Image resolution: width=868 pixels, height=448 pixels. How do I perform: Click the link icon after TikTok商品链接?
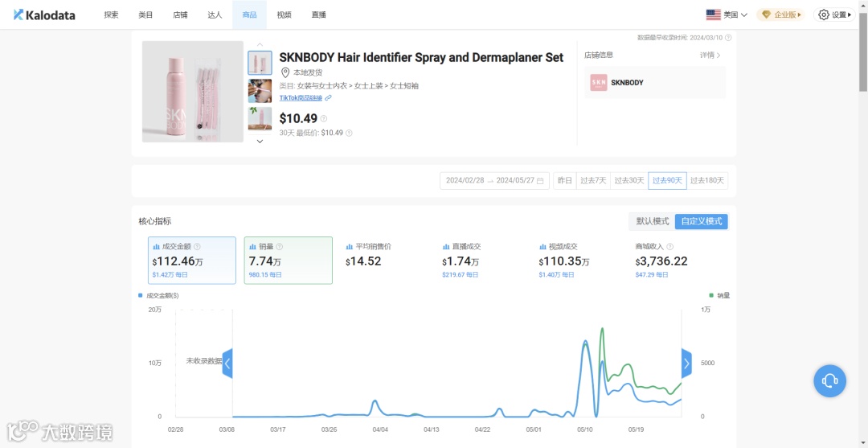(x=328, y=98)
